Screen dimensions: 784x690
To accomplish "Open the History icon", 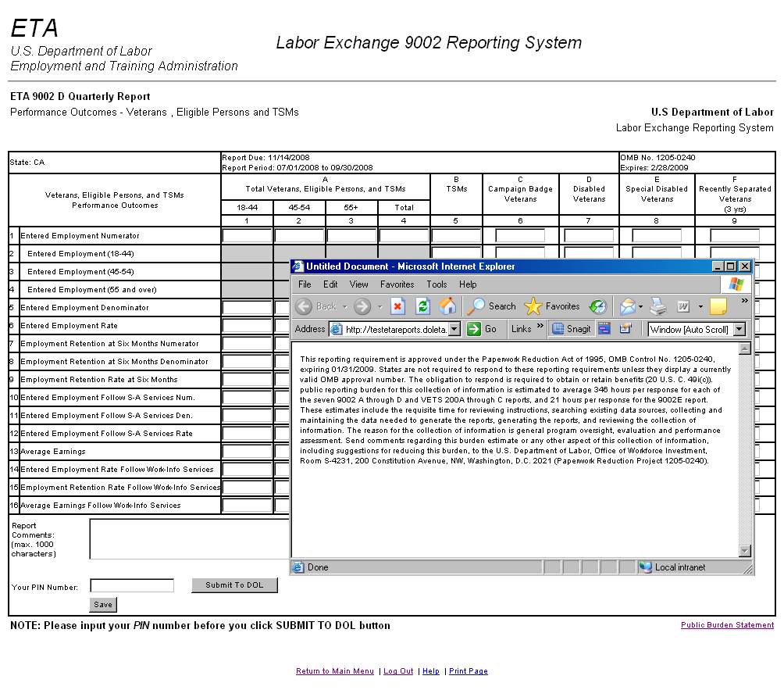I will pos(598,306).
